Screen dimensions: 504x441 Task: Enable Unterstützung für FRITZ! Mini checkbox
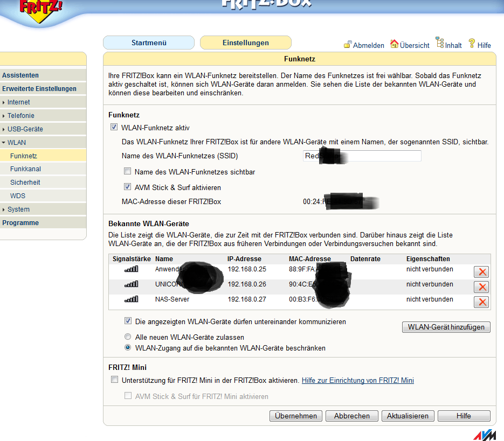[114, 380]
